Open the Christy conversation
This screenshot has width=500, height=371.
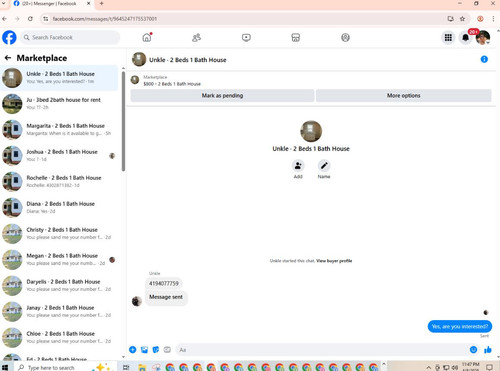click(59, 233)
